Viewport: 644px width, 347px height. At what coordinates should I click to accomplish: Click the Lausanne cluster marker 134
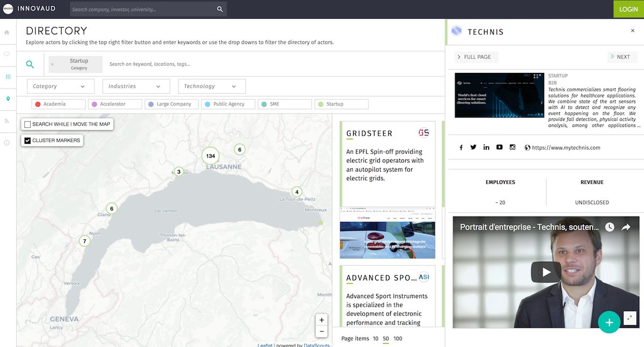point(210,156)
